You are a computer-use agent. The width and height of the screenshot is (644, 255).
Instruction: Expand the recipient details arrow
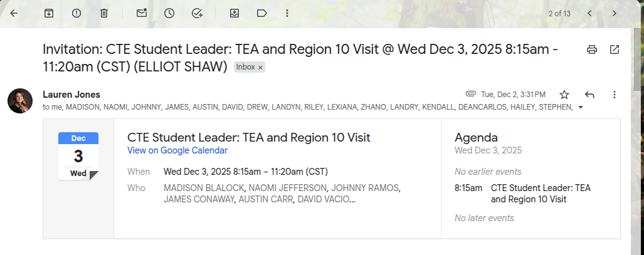coord(580,107)
